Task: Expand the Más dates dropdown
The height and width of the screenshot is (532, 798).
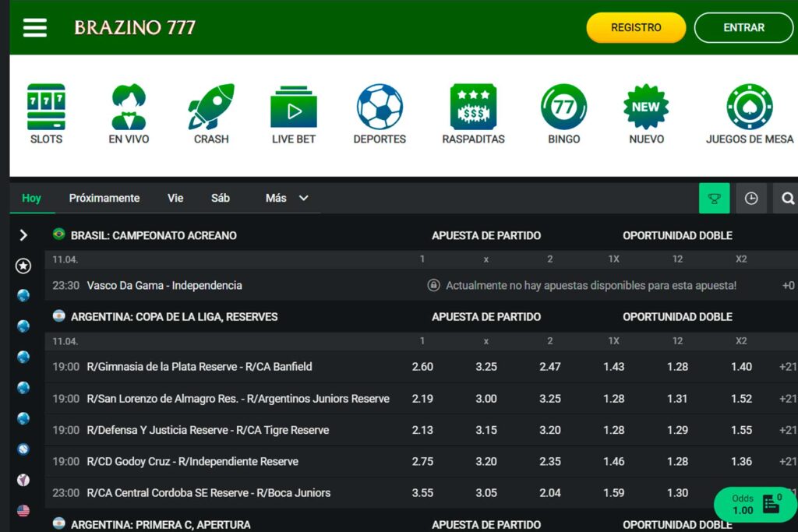Action: [287, 199]
